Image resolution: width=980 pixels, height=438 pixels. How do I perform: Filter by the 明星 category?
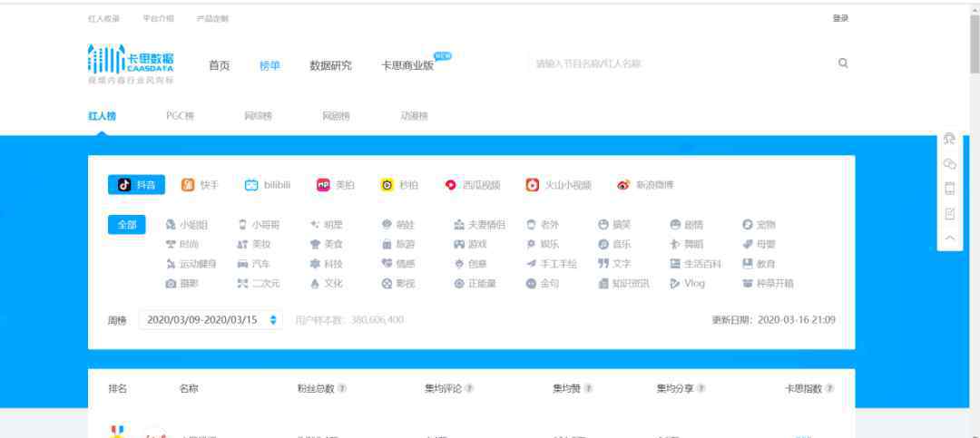327,225
